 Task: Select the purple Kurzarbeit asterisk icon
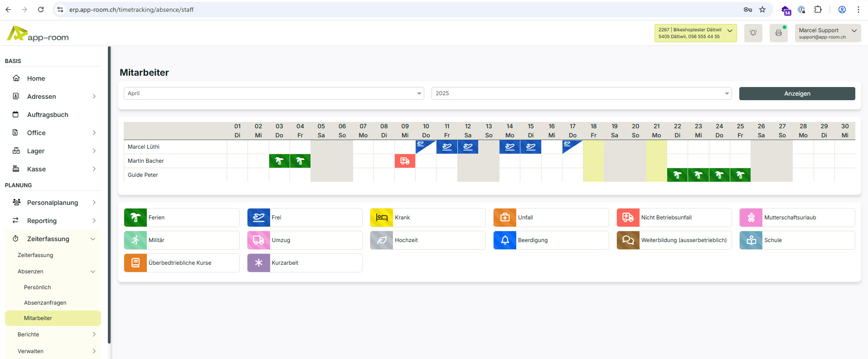(258, 263)
